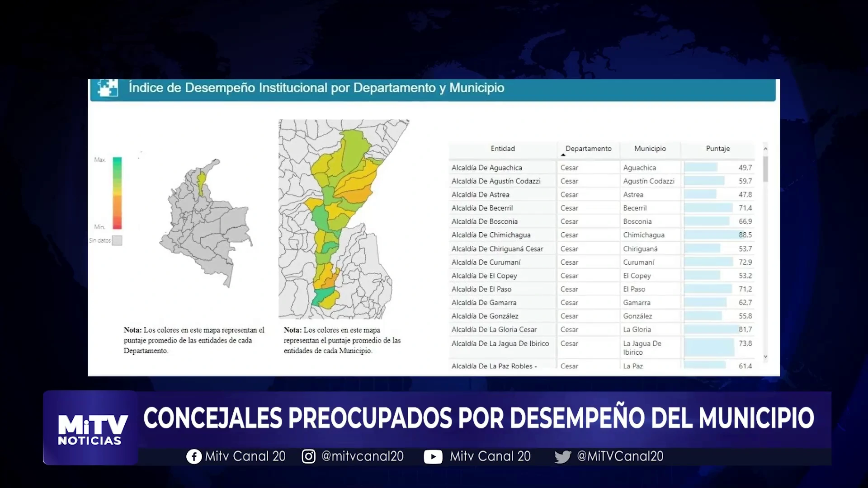Select the Municipio column header
The width and height of the screenshot is (868, 488).
650,149
